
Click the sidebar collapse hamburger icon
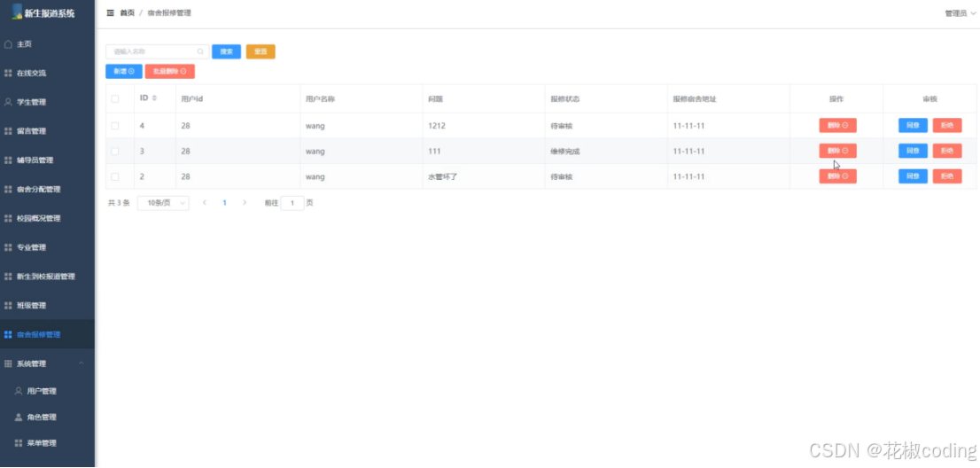111,12
